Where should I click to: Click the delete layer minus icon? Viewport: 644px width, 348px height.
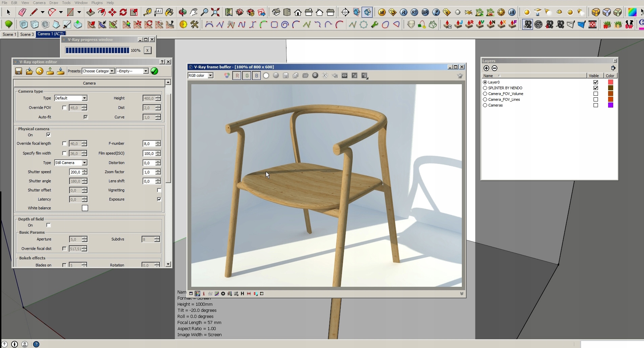click(x=494, y=68)
